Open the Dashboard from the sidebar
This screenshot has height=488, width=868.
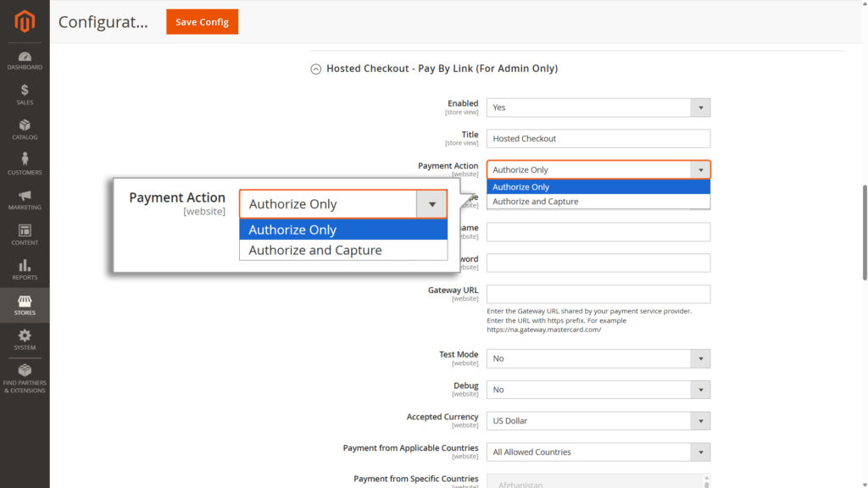pyautogui.click(x=25, y=58)
